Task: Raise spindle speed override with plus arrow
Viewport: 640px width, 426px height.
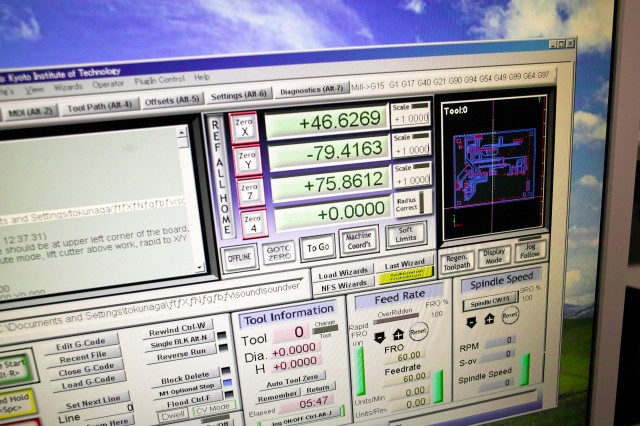Action: tap(488, 319)
